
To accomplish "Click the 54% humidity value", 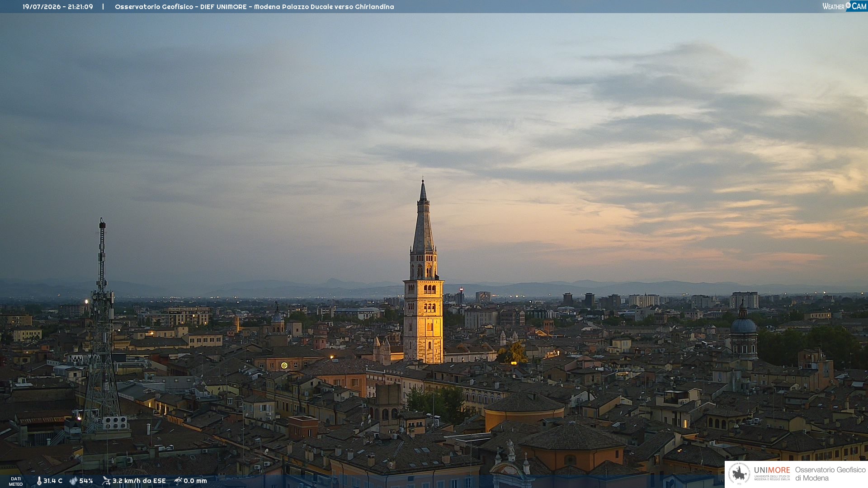I will pos(86,481).
